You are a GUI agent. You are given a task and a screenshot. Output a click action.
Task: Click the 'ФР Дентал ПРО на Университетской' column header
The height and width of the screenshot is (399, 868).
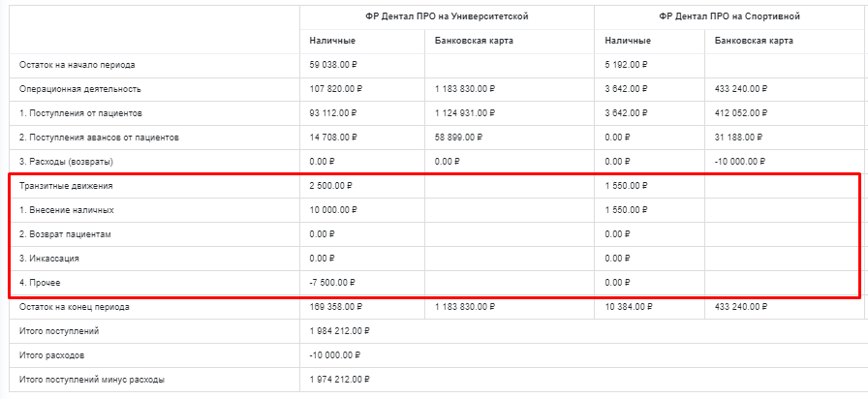click(447, 16)
